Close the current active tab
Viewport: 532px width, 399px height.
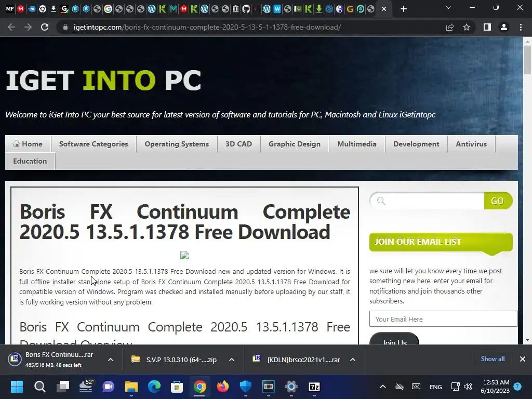tap(384, 9)
